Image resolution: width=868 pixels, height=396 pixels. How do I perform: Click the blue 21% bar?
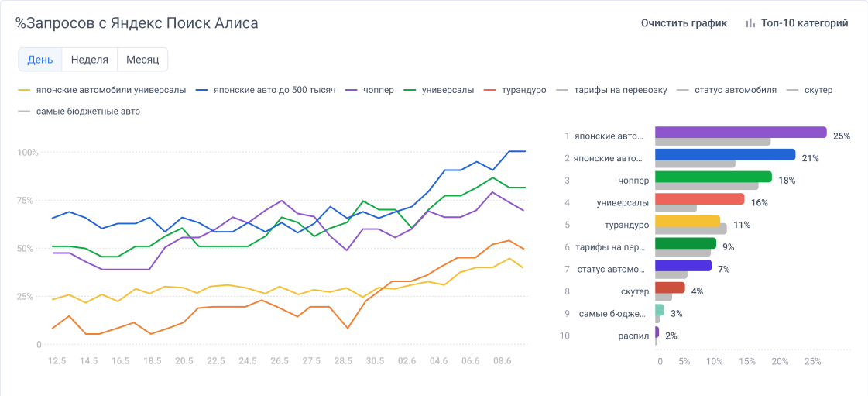725,154
